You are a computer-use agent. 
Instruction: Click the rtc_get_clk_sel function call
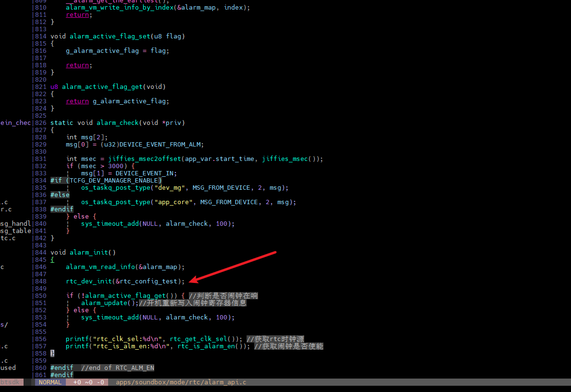(198, 339)
